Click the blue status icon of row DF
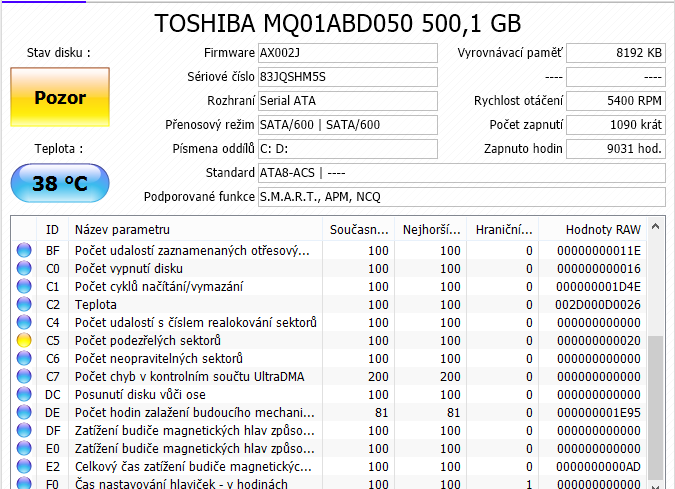The image size is (675, 489). pos(24,431)
